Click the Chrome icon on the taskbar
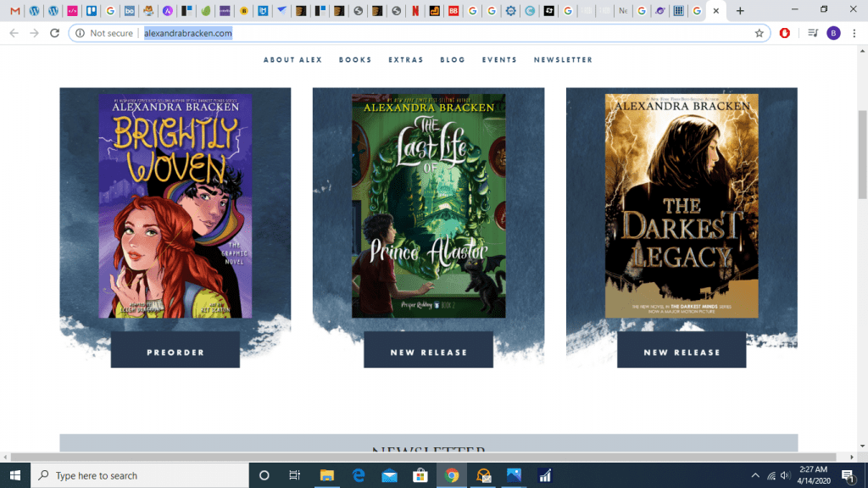Viewport: 868px width, 488px height. [452, 475]
